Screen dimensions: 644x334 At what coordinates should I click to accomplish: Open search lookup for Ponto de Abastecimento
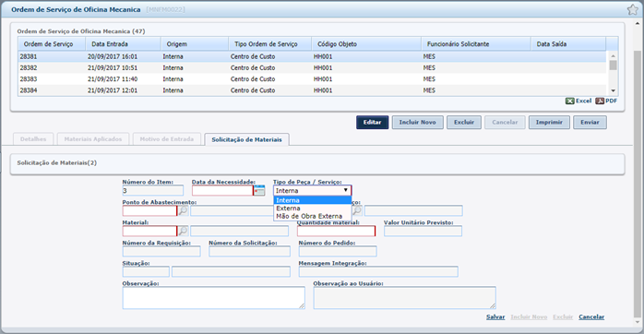[x=184, y=210]
